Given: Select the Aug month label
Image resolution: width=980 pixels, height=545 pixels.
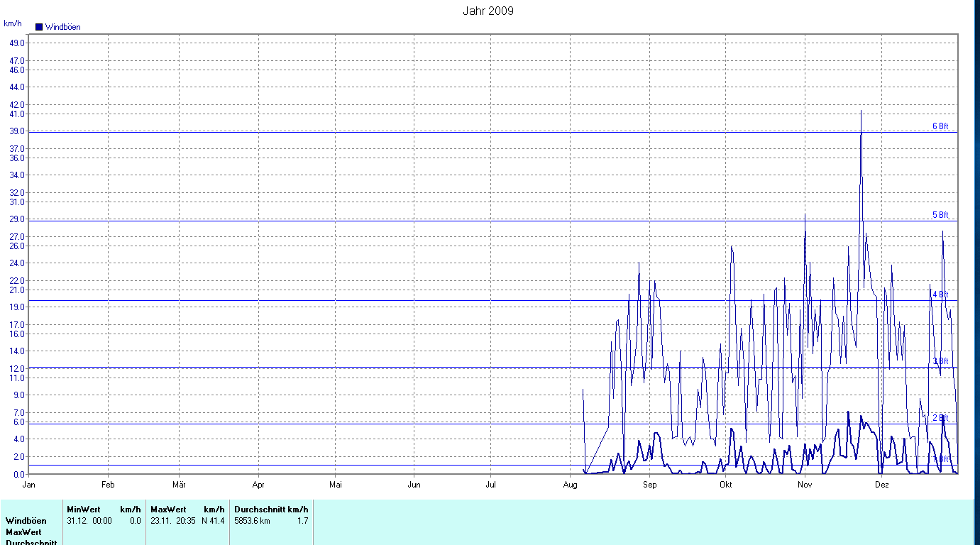Looking at the screenshot, I should coord(570,485).
